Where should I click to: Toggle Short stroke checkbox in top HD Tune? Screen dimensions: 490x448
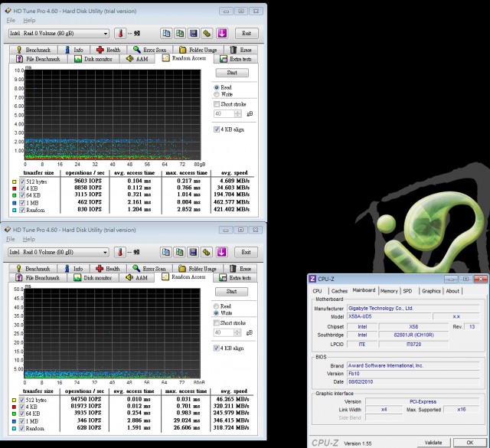217,104
